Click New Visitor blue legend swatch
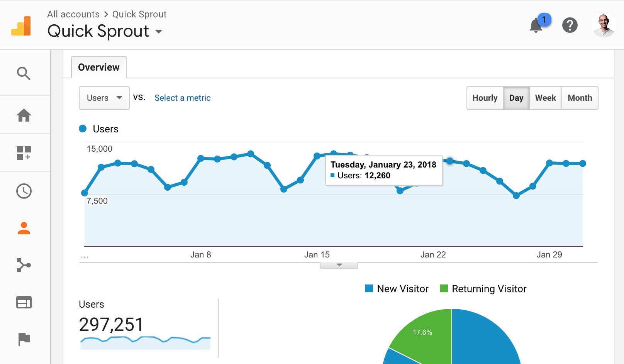Viewport: 624px width, 364px height. tap(369, 288)
